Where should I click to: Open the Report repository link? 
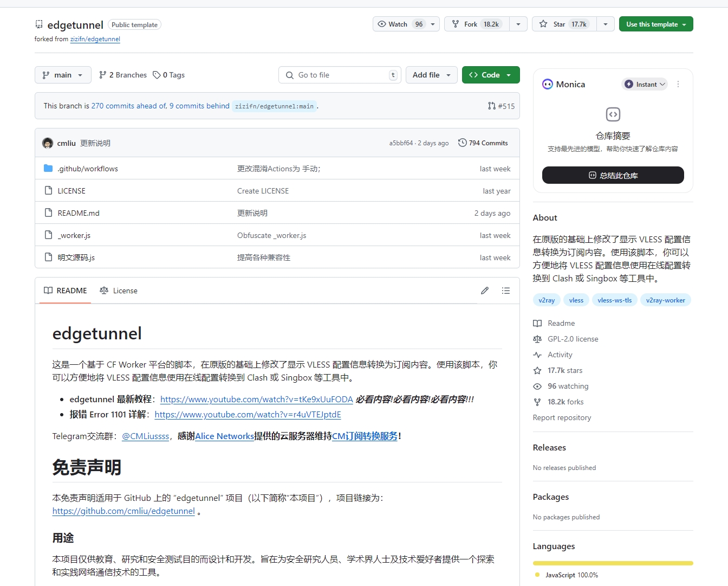coord(562,417)
